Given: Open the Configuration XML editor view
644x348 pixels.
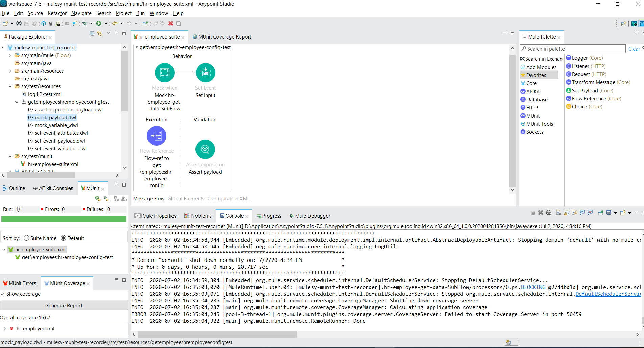Looking at the screenshot, I should coord(228,199).
